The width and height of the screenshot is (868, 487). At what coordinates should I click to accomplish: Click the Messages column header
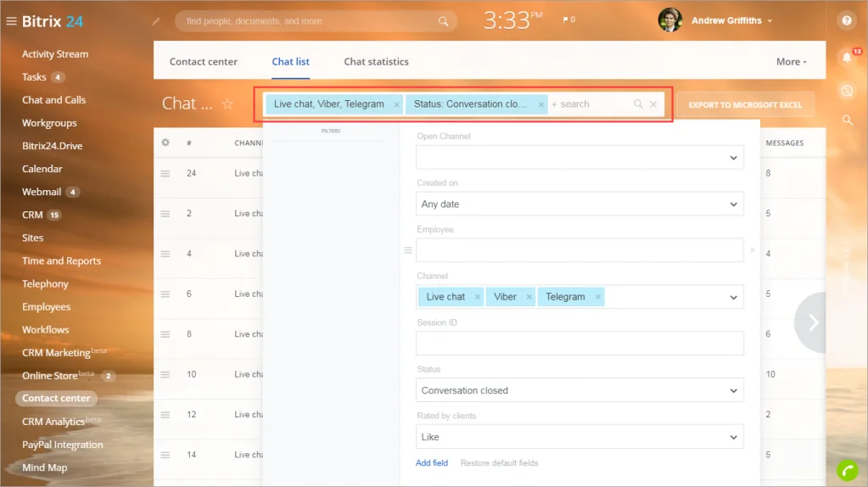tap(784, 143)
